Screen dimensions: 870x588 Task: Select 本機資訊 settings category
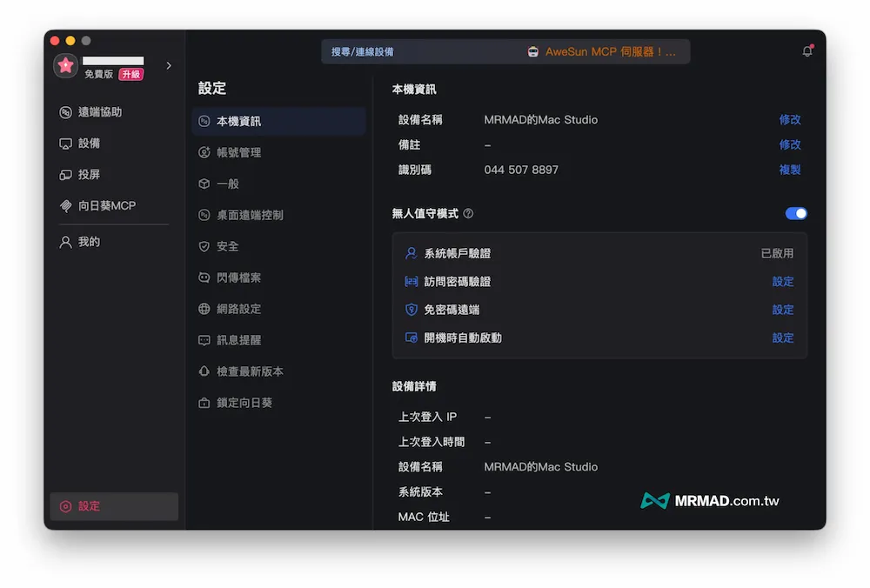(x=279, y=121)
